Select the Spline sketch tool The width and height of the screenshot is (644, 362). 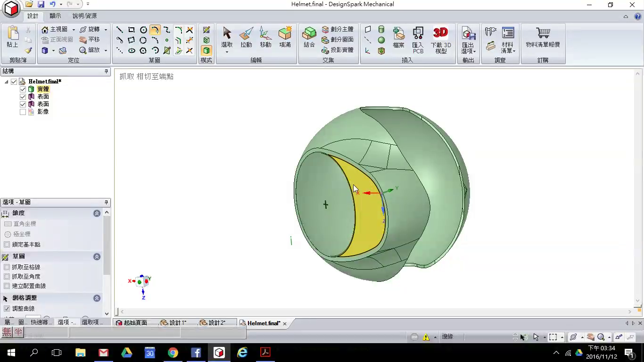click(x=166, y=30)
